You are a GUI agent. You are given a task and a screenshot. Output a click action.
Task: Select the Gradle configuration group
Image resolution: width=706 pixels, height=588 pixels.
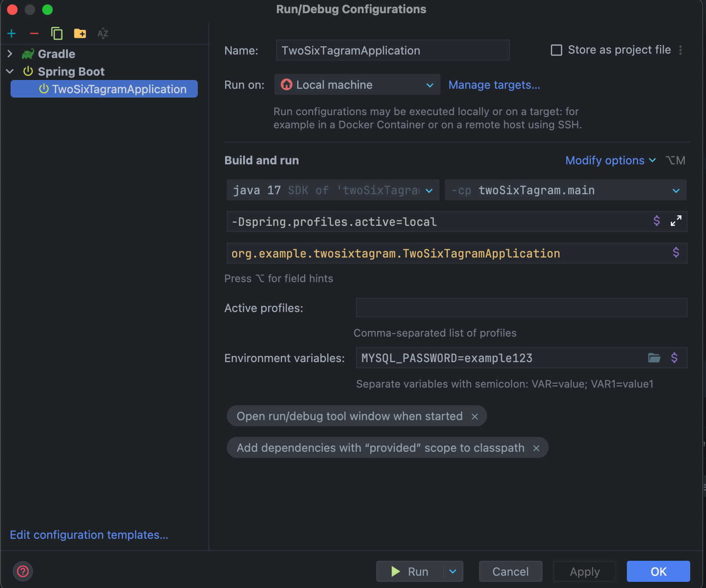pos(56,54)
